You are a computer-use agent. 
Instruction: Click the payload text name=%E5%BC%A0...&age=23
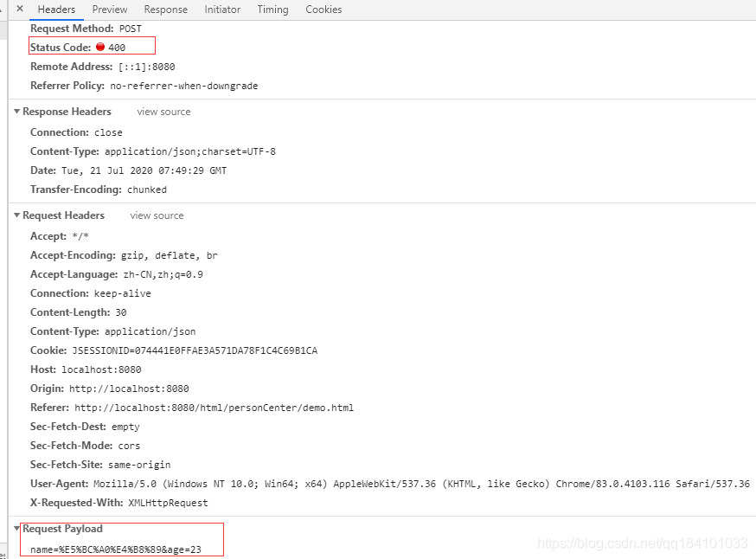(x=116, y=549)
